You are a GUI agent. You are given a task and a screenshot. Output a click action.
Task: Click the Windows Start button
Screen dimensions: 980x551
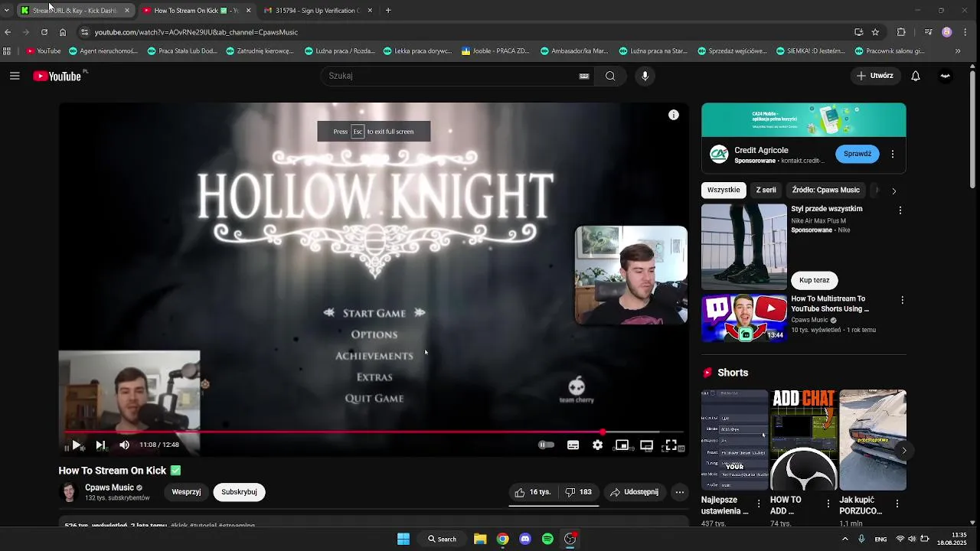coord(403,539)
